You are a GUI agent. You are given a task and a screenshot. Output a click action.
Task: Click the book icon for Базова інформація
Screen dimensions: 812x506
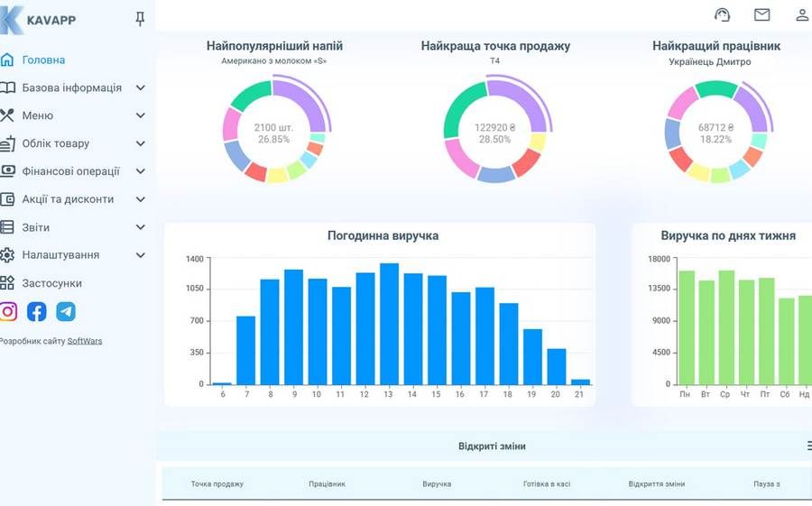point(7,87)
